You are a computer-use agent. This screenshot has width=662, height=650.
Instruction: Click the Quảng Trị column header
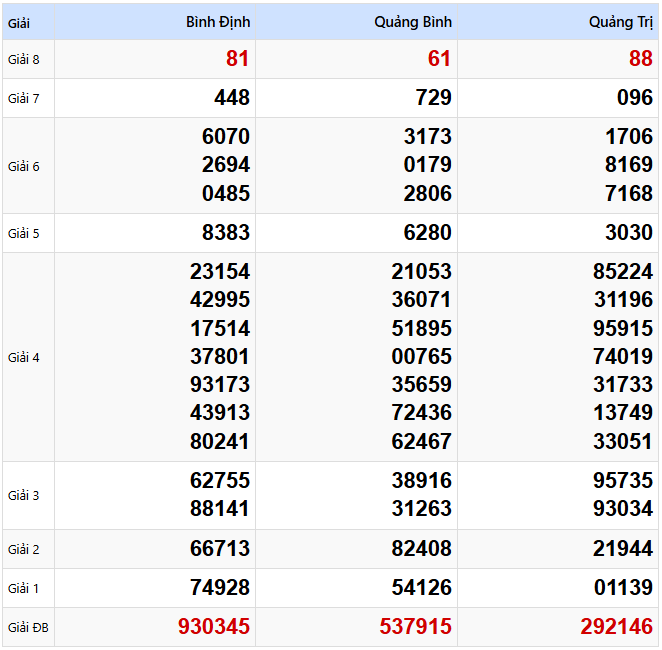[620, 22]
